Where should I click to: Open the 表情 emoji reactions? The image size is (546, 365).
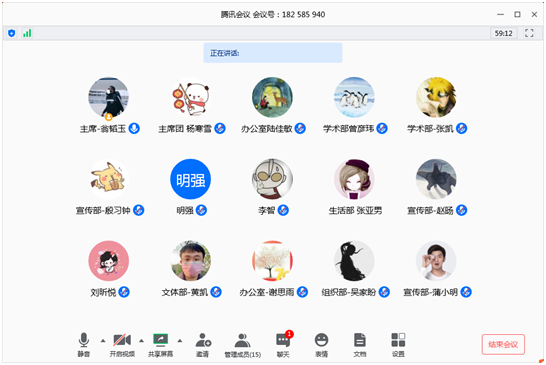[321, 345]
